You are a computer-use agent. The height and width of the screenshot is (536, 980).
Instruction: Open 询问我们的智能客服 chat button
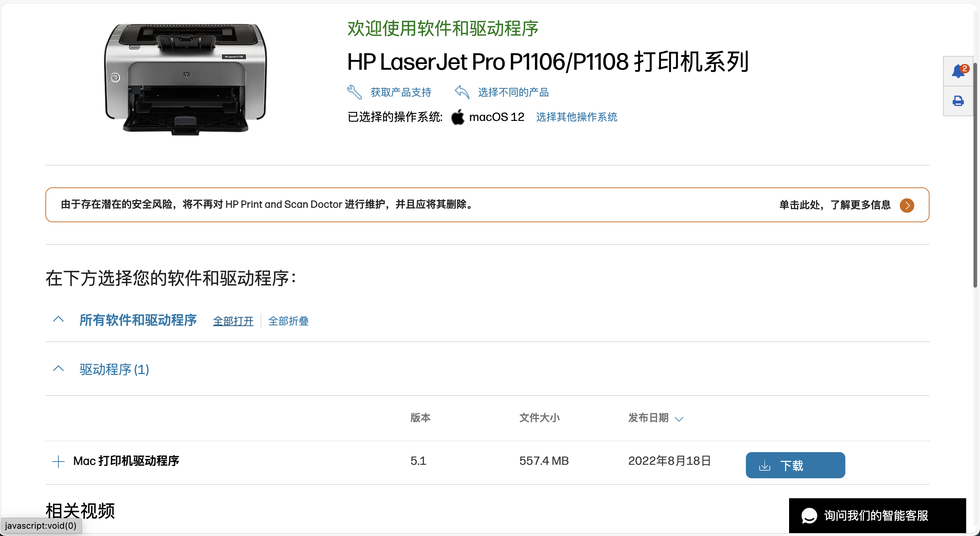[877, 515]
